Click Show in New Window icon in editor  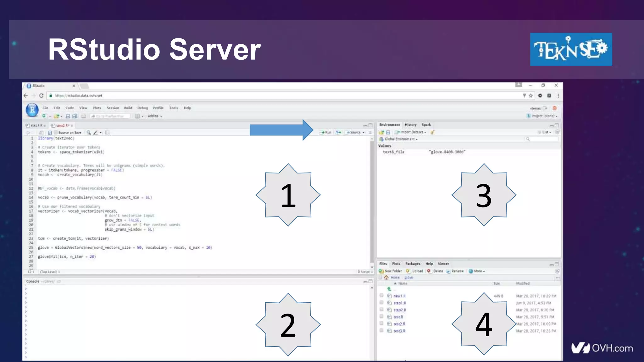tap(41, 133)
